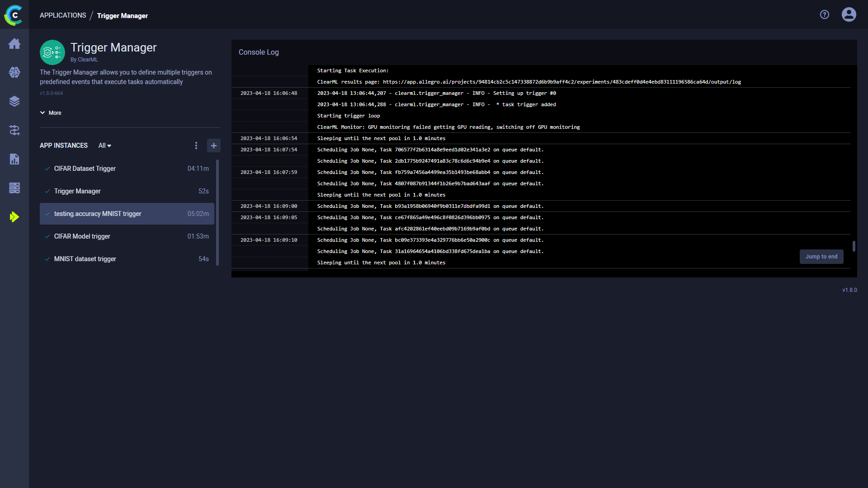The height and width of the screenshot is (488, 868).
Task: Click the plus button to add instance
Action: pos(213,145)
